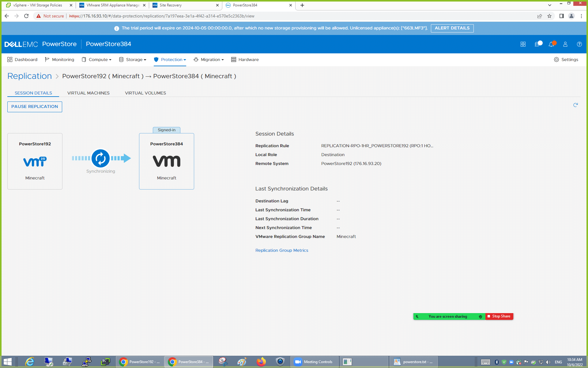Click the Alert Details button
The width and height of the screenshot is (588, 368).
click(452, 28)
